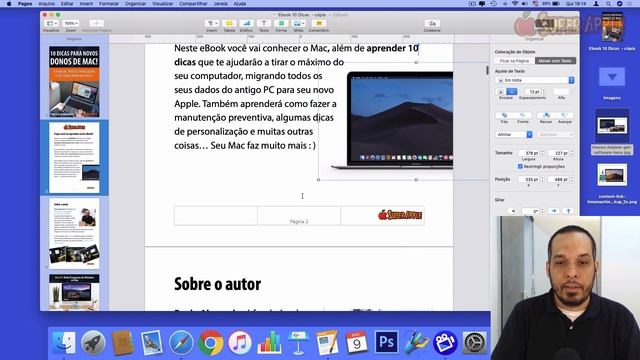Open the Em Volta text wrap dropdown
This screenshot has height=360, width=640.
coord(534,80)
